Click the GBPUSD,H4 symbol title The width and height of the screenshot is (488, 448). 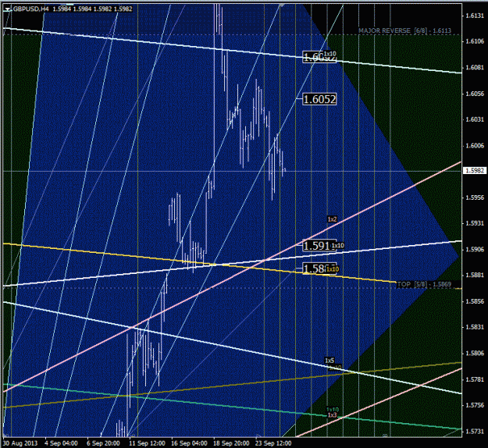(x=30, y=9)
